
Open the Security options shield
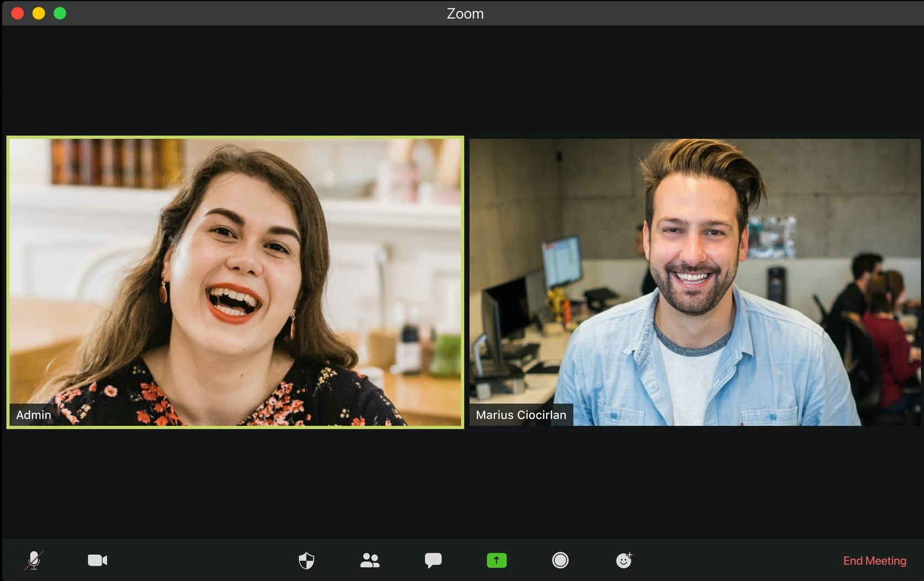(x=306, y=560)
